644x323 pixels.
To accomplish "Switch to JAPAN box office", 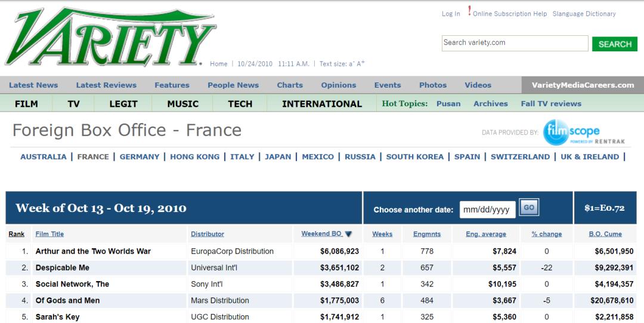I will click(278, 157).
